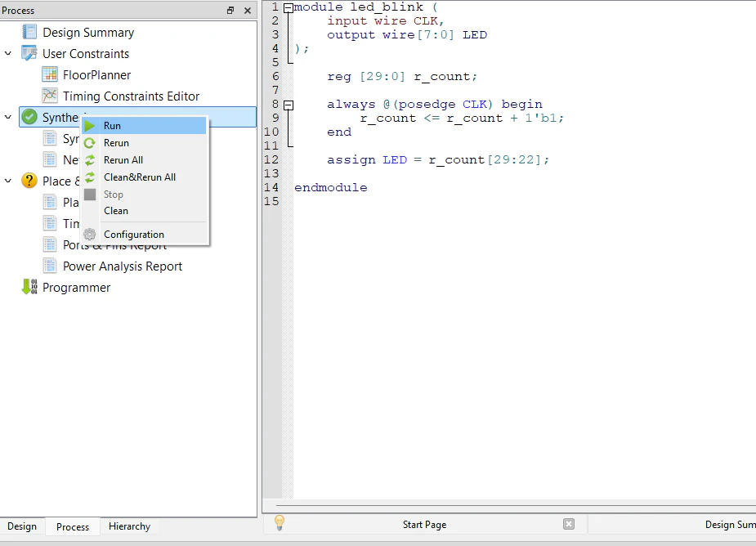Viewport: 756px width, 546px height.
Task: Click line number 15 in the gutter
Action: tap(271, 201)
